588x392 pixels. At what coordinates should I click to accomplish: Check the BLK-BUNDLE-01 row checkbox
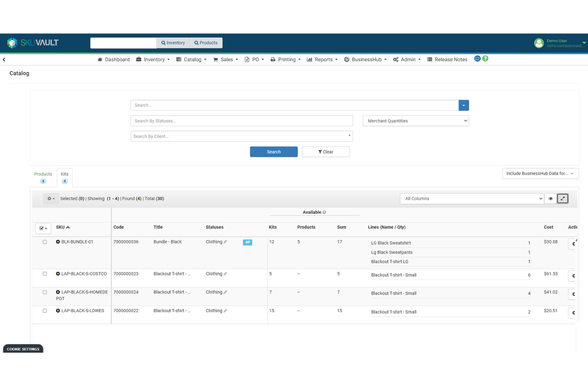click(x=44, y=241)
